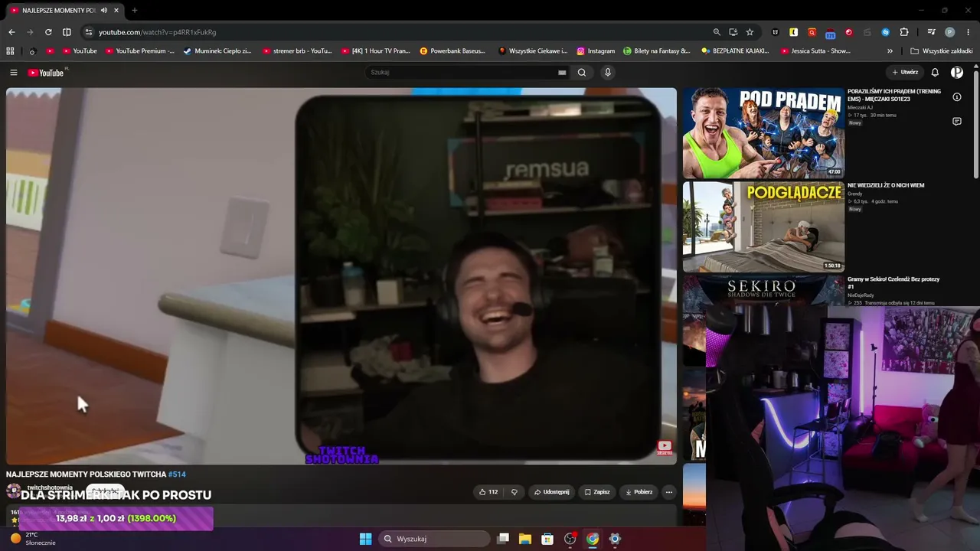Open Microsoft Store from the taskbar
This screenshot has height=551, width=980.
pos(547,539)
